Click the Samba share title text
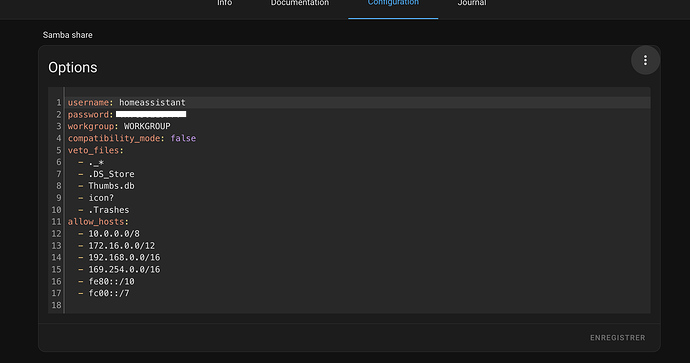 point(67,35)
